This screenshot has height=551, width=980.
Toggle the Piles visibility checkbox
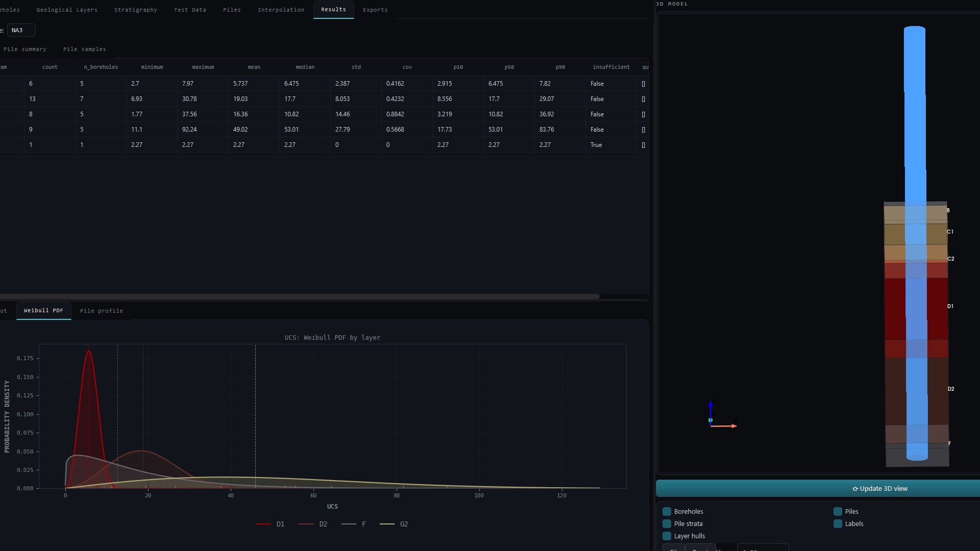(838, 511)
